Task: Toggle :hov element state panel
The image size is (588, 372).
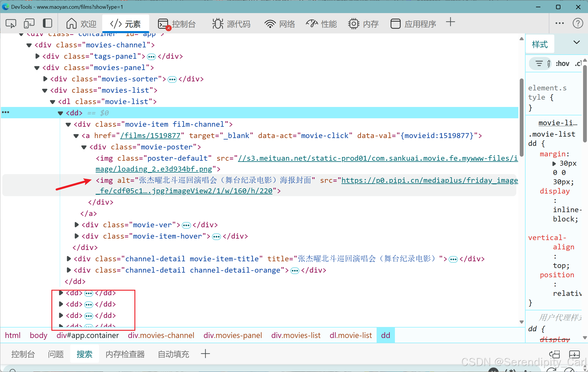Action: 562,63
